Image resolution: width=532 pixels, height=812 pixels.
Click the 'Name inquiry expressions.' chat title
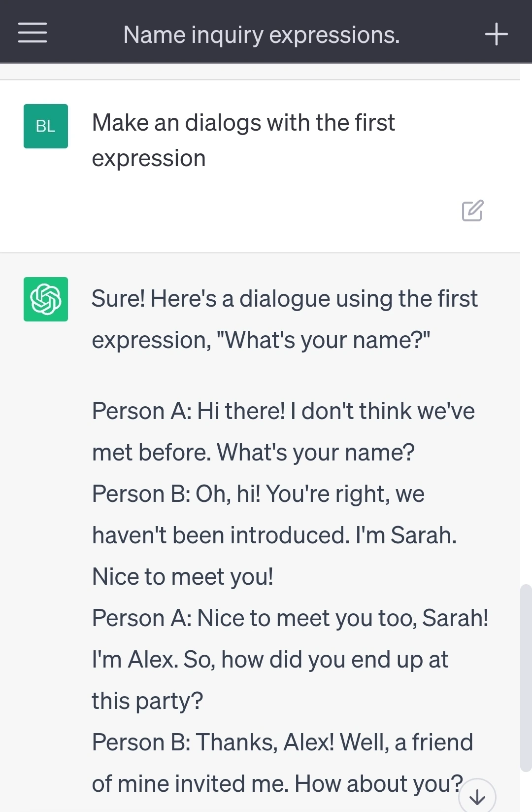(x=261, y=35)
